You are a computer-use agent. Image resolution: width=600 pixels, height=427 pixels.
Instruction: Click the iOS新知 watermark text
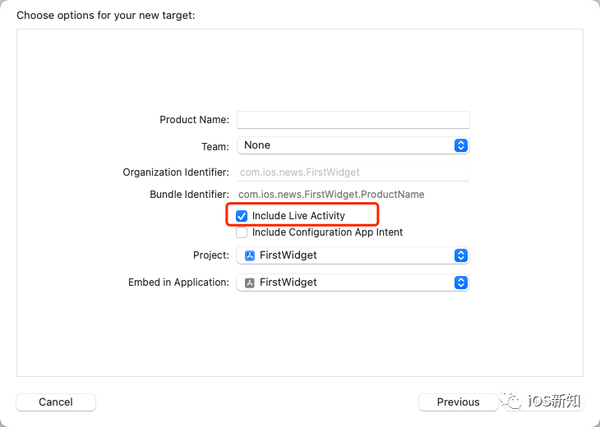tap(554, 401)
